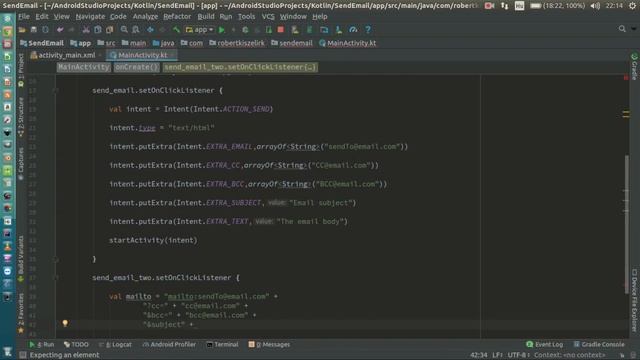Click the startActivity(intent) code line

point(153,240)
